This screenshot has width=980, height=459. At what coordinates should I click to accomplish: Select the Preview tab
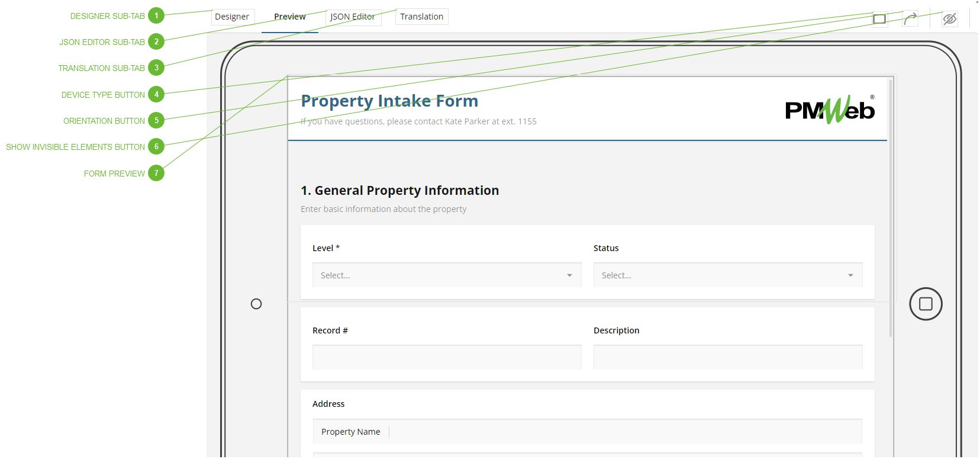click(289, 17)
